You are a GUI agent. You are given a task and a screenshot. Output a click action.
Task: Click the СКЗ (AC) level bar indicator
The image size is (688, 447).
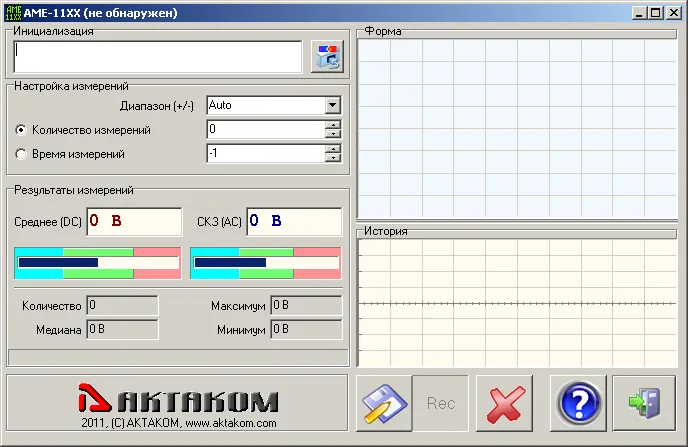266,263
